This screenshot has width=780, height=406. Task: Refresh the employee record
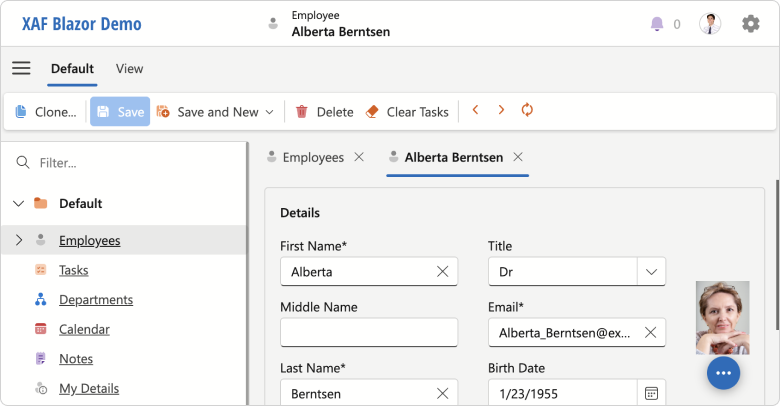pyautogui.click(x=527, y=111)
